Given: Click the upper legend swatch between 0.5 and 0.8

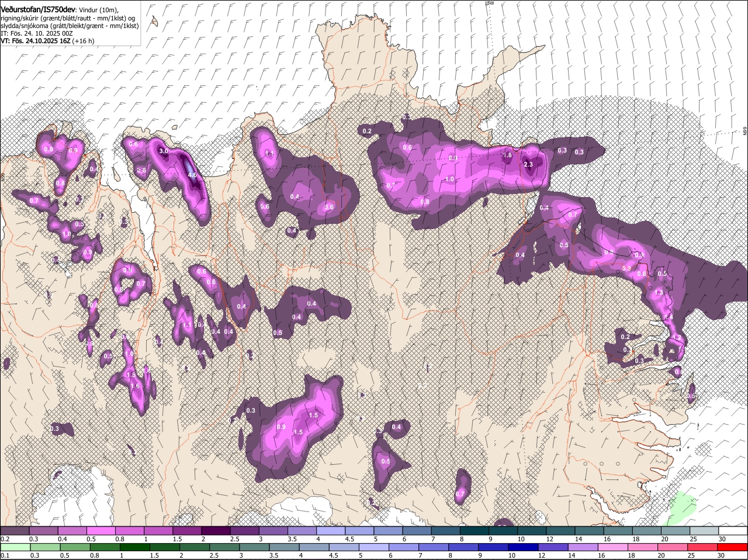Looking at the screenshot, I should tap(101, 531).
